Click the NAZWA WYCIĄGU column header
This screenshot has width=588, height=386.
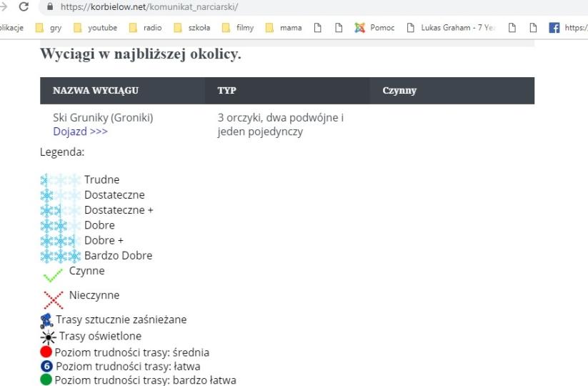click(x=95, y=91)
